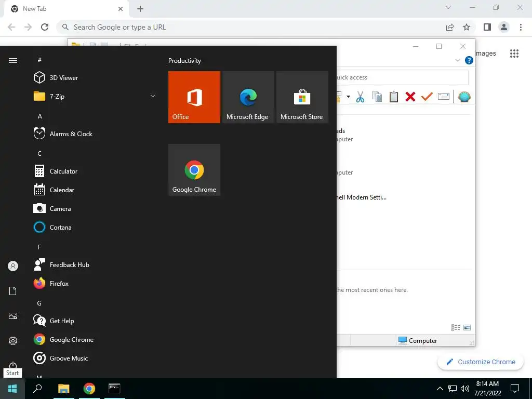Click the letter C section header
This screenshot has height=399, width=532.
tap(39, 153)
